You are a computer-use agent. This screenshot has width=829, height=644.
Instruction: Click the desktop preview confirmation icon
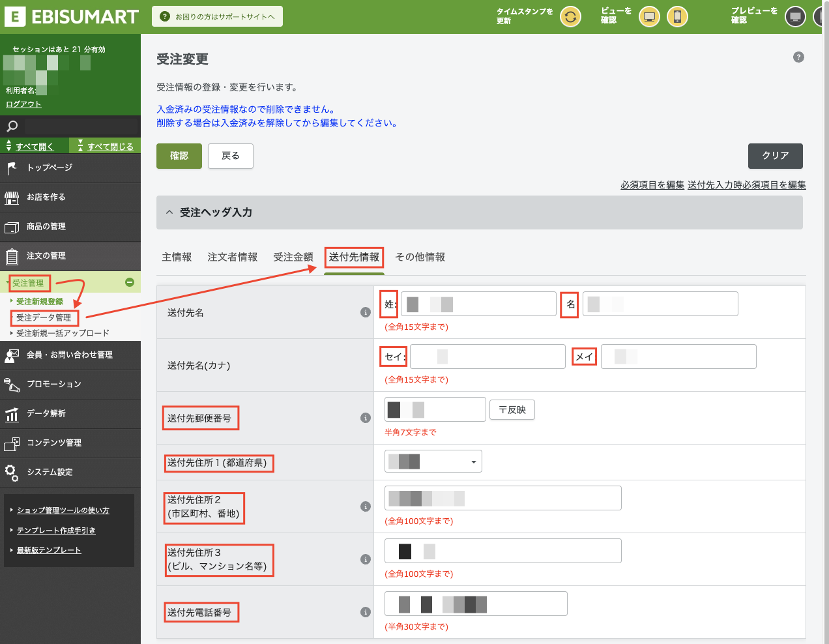click(x=795, y=17)
